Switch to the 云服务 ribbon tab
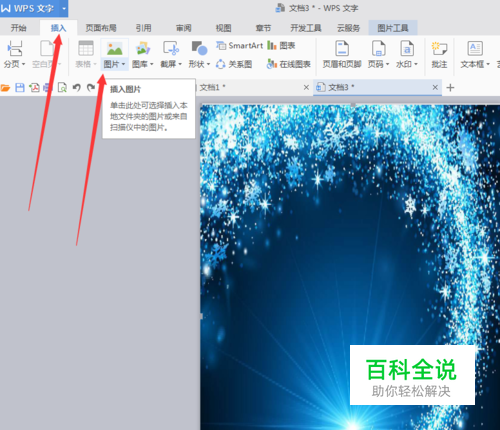Screen dimensions: 500x430 point(348,28)
